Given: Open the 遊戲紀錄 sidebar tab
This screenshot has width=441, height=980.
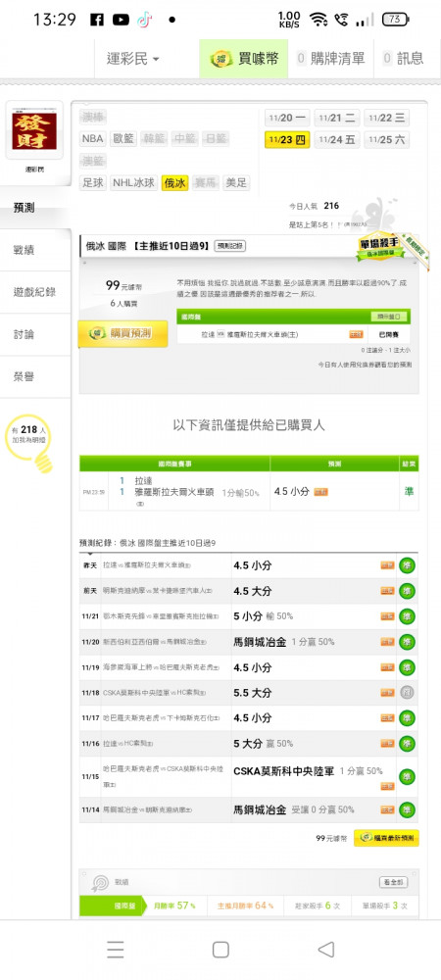Looking at the screenshot, I should coord(35,292).
